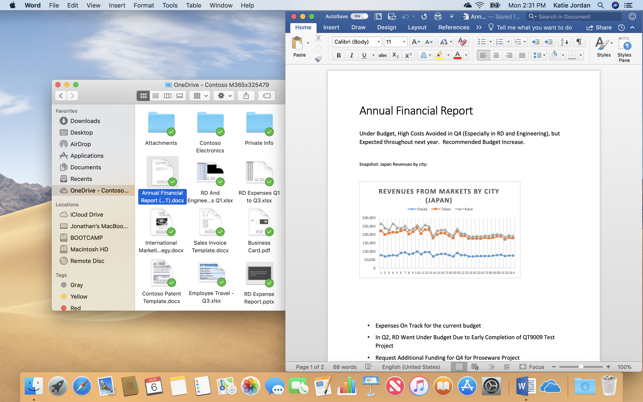Click the yellow text highlight color button
The height and width of the screenshot is (402, 643).
coord(439,55)
